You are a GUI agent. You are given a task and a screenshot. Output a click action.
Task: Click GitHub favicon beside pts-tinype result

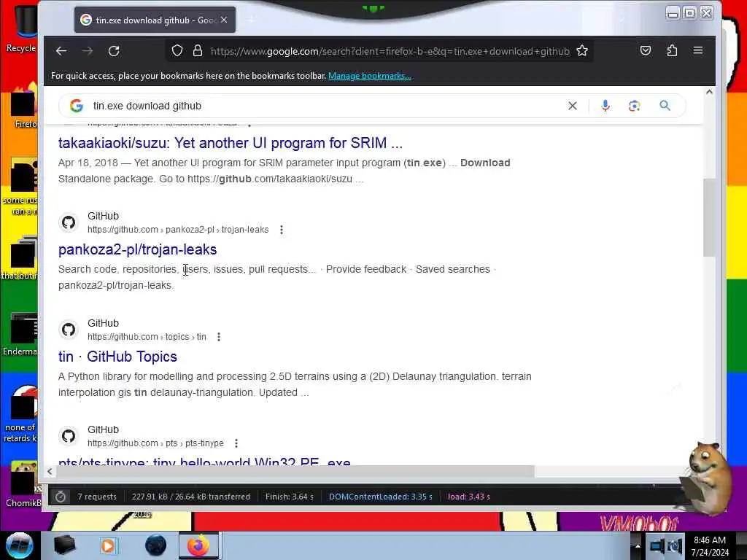69,436
